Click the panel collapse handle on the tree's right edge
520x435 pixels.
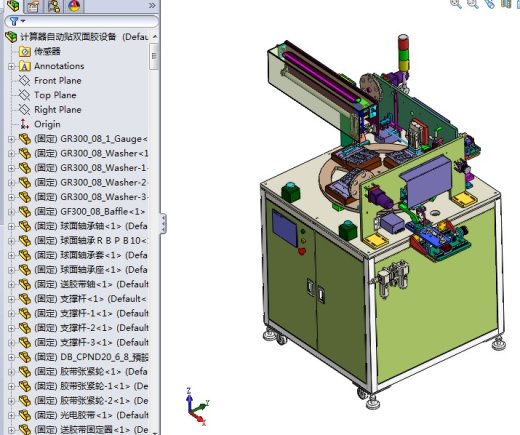tap(163, 224)
